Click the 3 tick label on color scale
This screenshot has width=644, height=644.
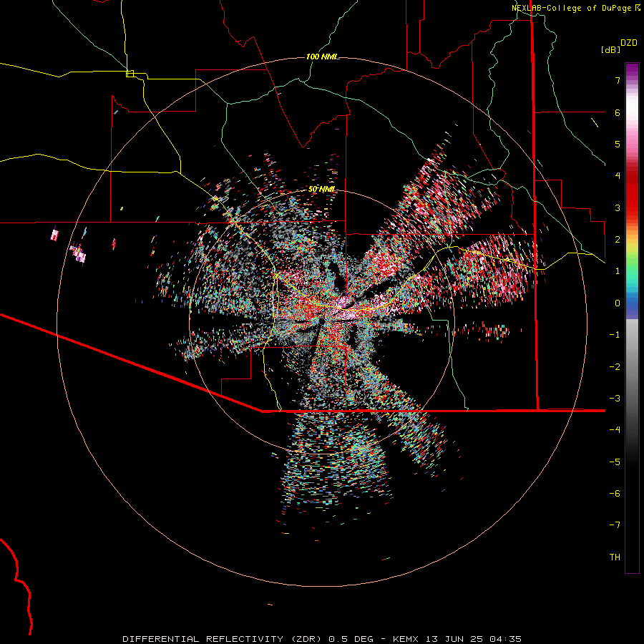click(x=618, y=208)
